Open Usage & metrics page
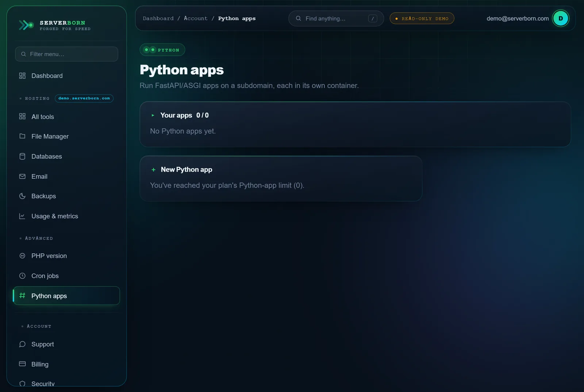The width and height of the screenshot is (584, 392). (66, 216)
